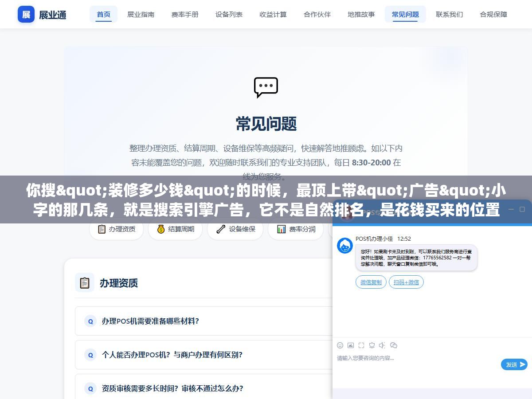The width and height of the screenshot is (532, 399).
Task: Go to 地推故事 in the navigation bar
Action: [361, 14]
